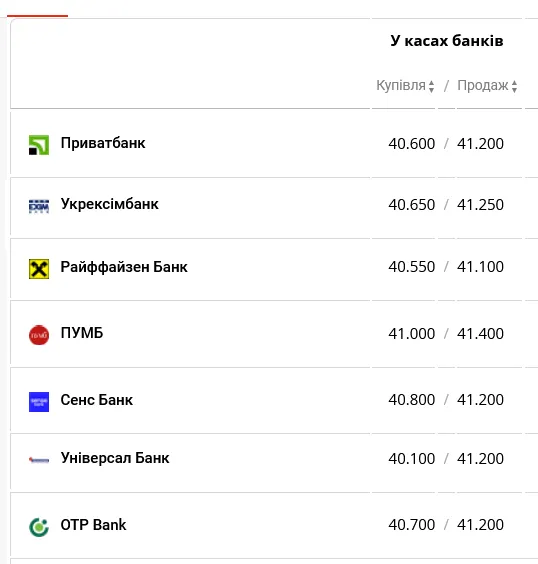The image size is (538, 564).
Task: Sort by Продаж using its arrow icon
Action: (514, 86)
